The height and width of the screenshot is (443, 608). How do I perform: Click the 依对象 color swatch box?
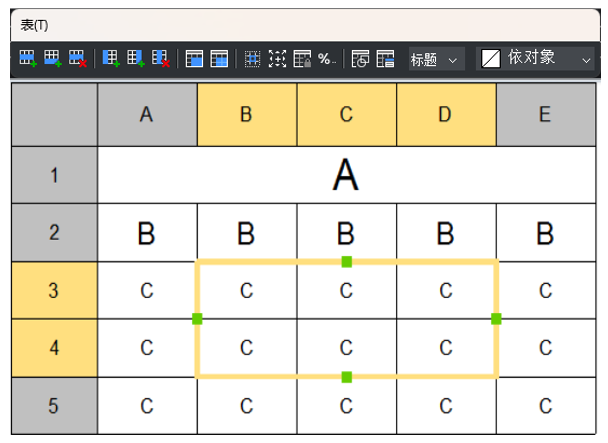[x=491, y=59]
